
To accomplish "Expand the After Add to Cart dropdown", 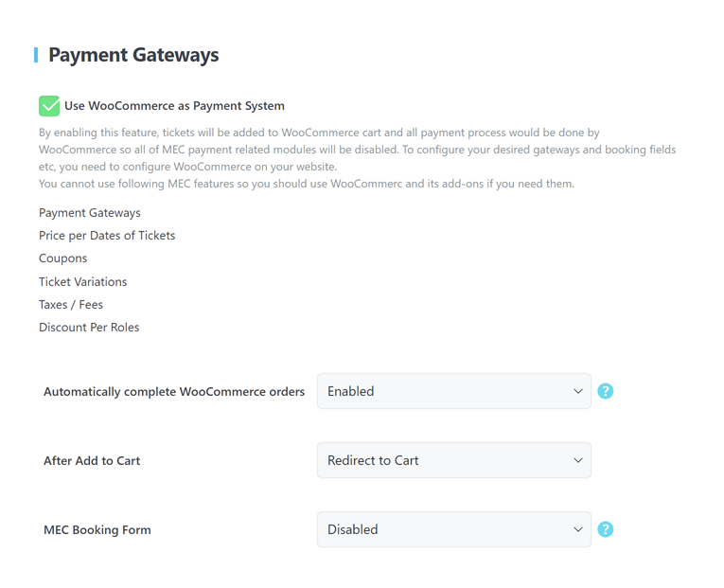I will pos(453,460).
